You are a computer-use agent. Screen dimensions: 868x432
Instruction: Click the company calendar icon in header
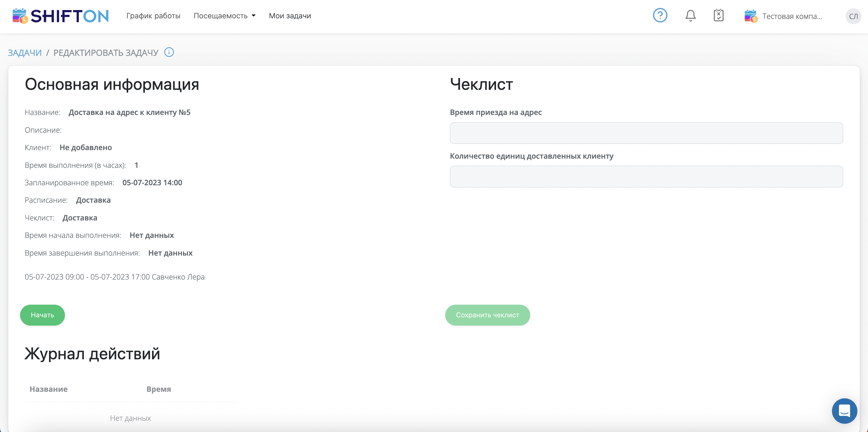(x=751, y=16)
